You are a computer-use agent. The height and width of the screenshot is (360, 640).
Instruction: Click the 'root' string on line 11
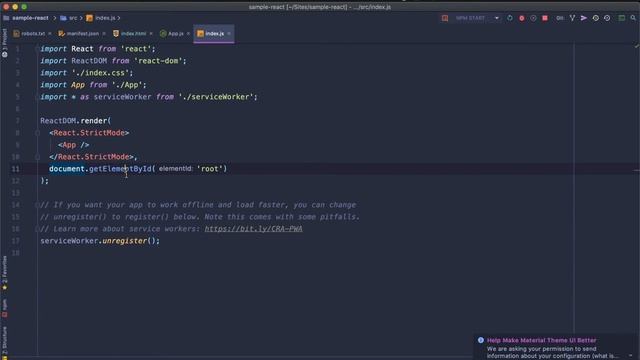[210, 169]
